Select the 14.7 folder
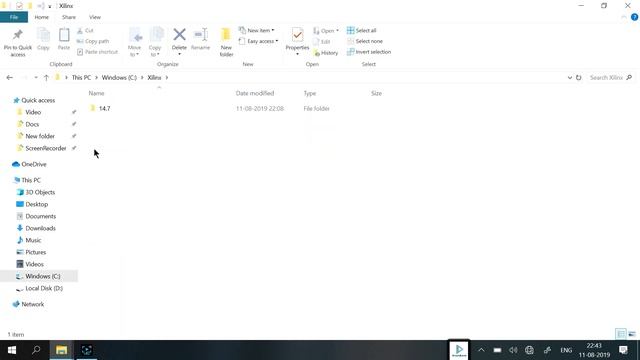This screenshot has height=360, width=640. pyautogui.click(x=104, y=109)
